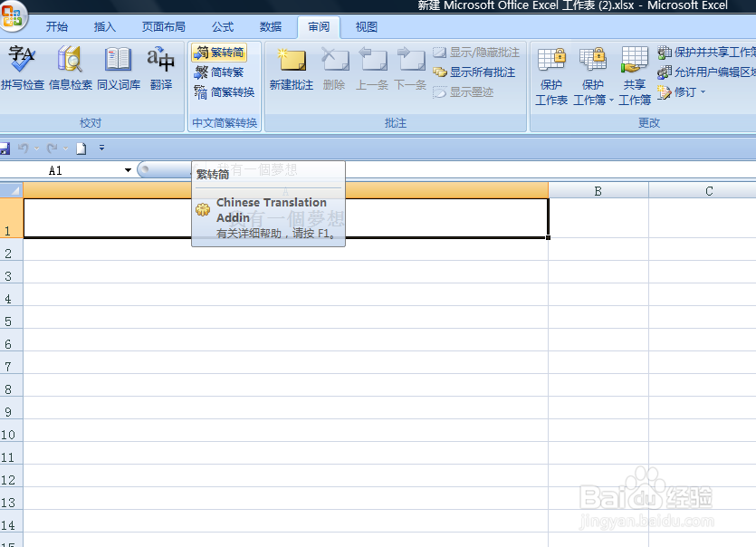Select row 5 header

pyautogui.click(x=12, y=317)
